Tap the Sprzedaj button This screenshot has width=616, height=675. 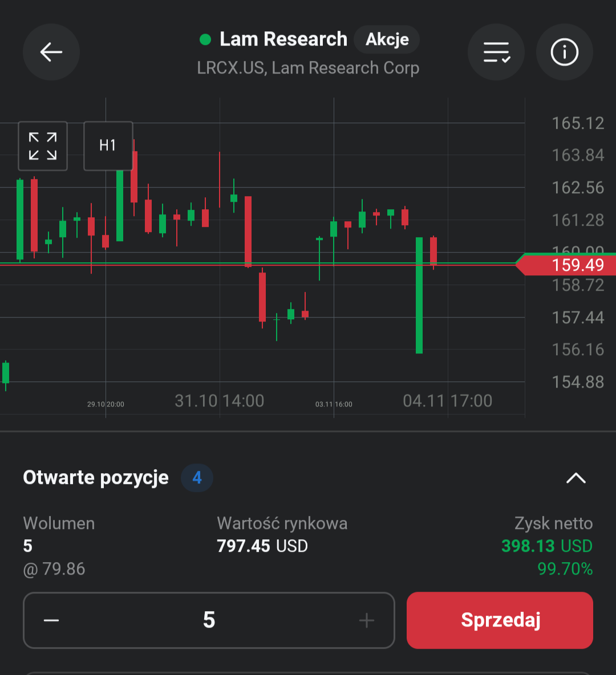(x=500, y=620)
